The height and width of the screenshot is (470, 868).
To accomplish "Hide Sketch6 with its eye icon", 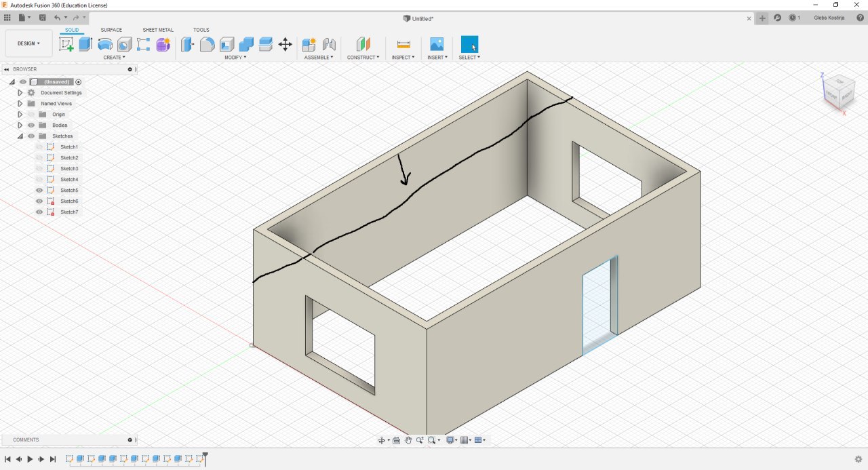I will click(39, 201).
